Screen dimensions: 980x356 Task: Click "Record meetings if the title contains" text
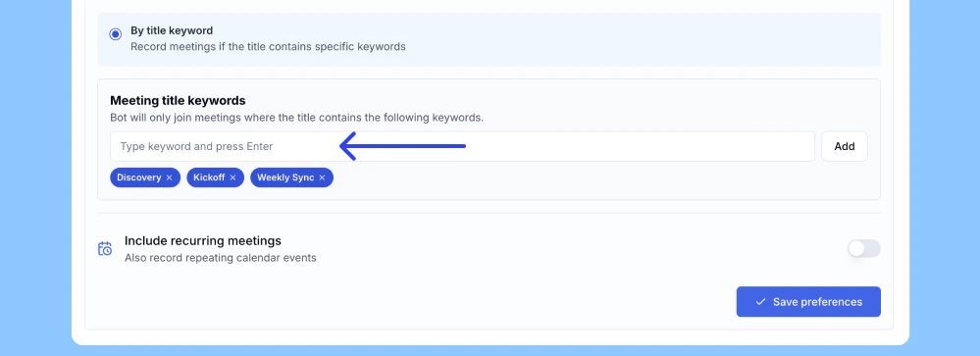tap(268, 46)
